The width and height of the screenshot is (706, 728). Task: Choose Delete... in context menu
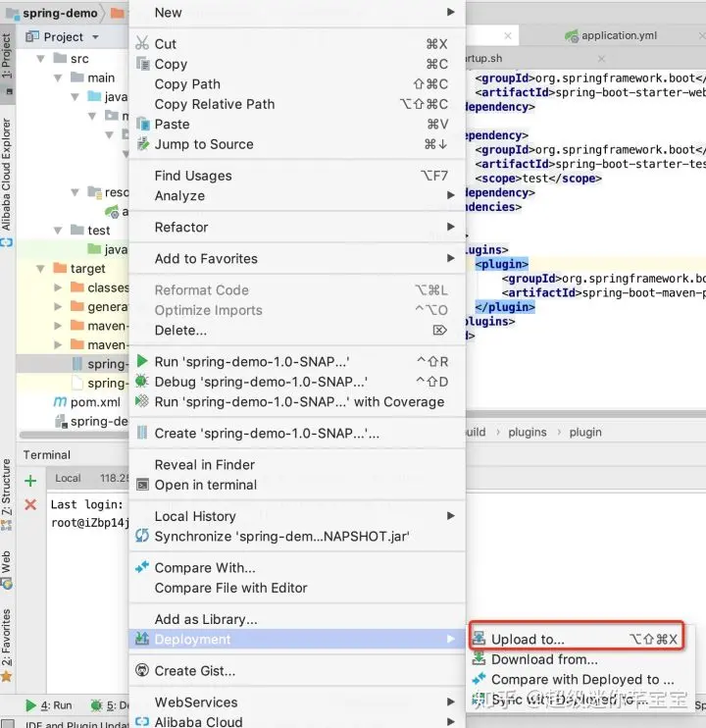[x=297, y=330]
